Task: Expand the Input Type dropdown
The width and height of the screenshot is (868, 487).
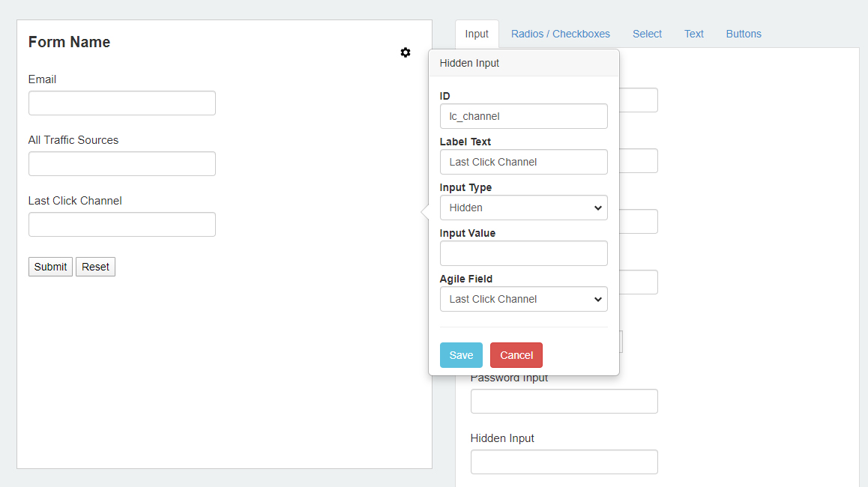Action: [x=524, y=208]
